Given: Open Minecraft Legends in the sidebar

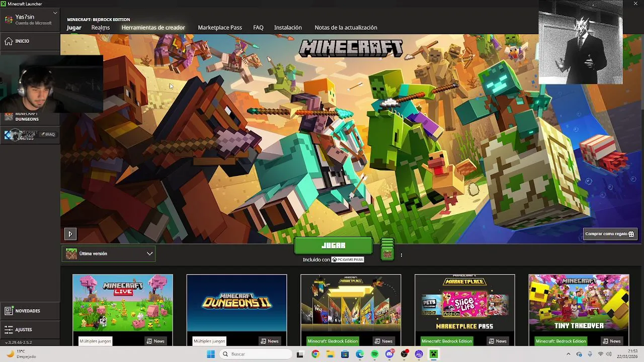Looking at the screenshot, I should [x=30, y=135].
